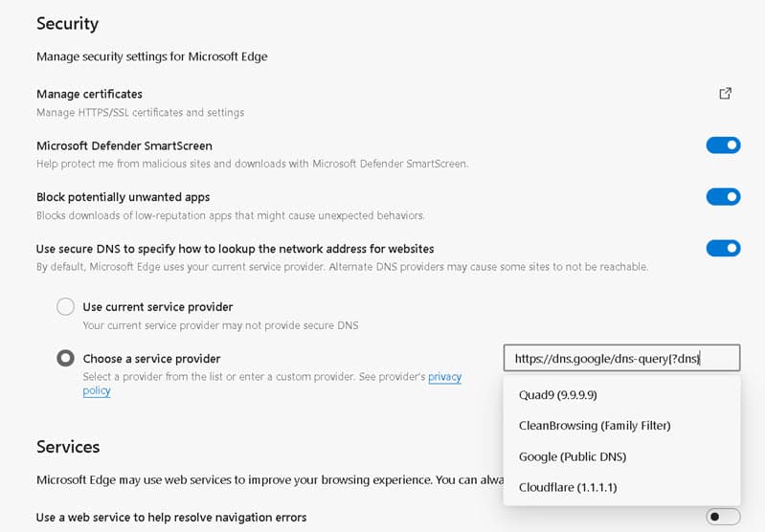This screenshot has width=766, height=532.
Task: Open Manage certificates external link icon
Action: 725,94
